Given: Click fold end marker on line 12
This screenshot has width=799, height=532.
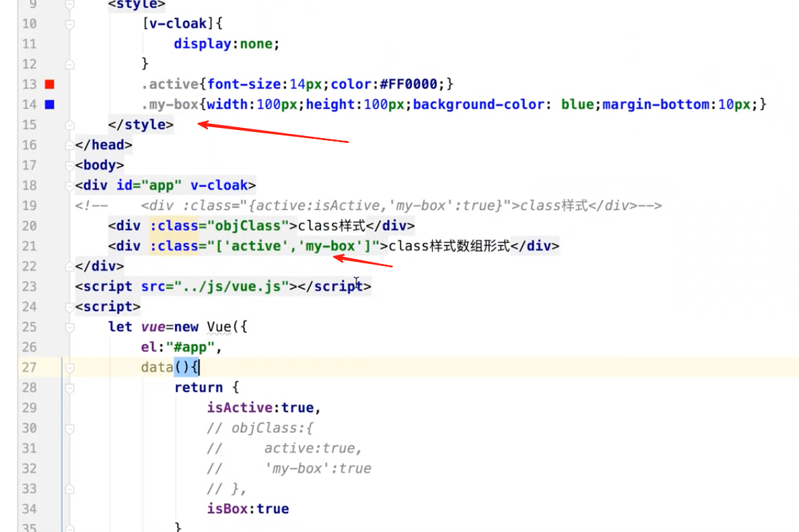Looking at the screenshot, I should [70, 64].
